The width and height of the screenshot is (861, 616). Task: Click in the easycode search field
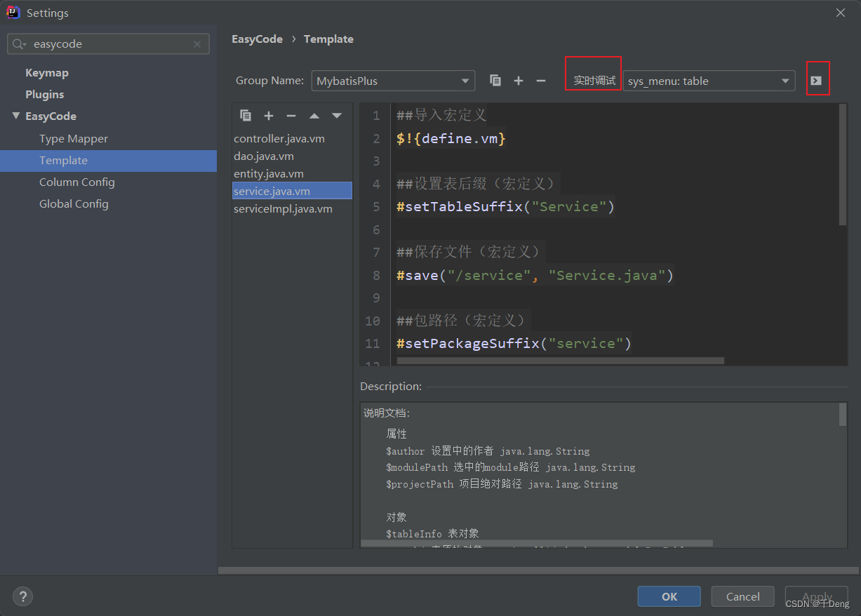click(108, 44)
